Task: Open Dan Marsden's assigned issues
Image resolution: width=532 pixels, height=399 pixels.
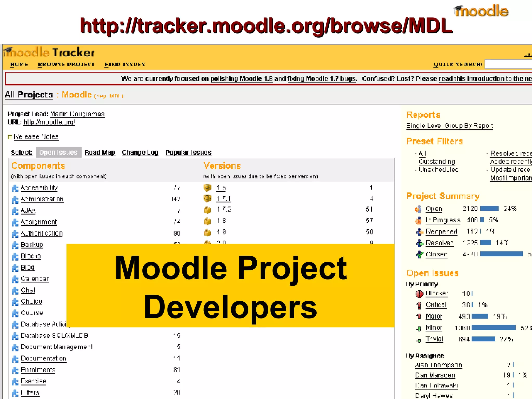Action: pos(435,375)
